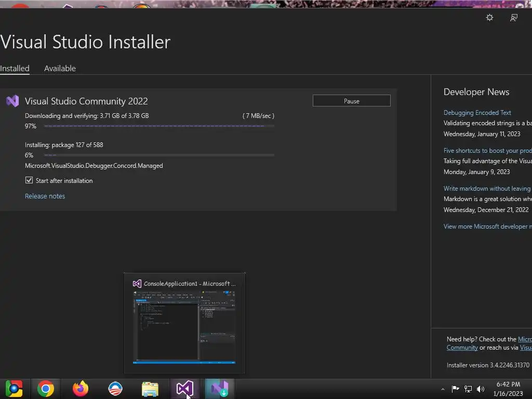This screenshot has width=532, height=399.
Task: Click Installing: package 127 of 588 text
Action: pos(64,145)
